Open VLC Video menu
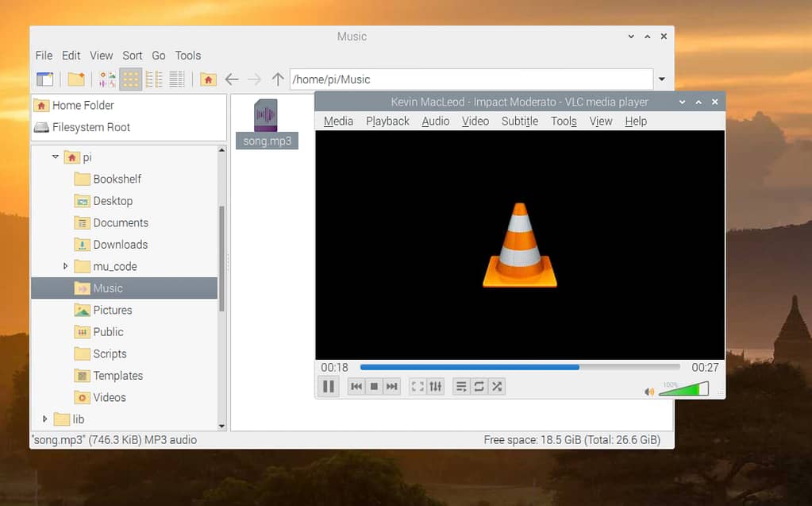 pyautogui.click(x=475, y=121)
